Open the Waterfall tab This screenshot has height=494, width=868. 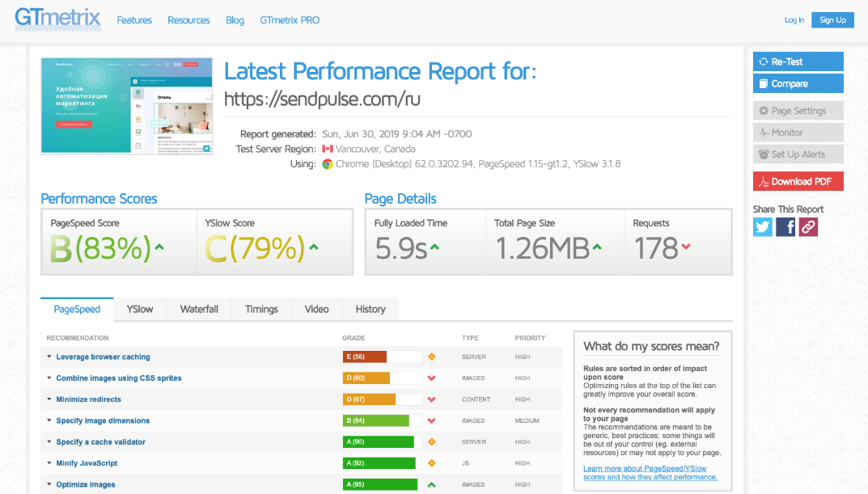(x=199, y=309)
